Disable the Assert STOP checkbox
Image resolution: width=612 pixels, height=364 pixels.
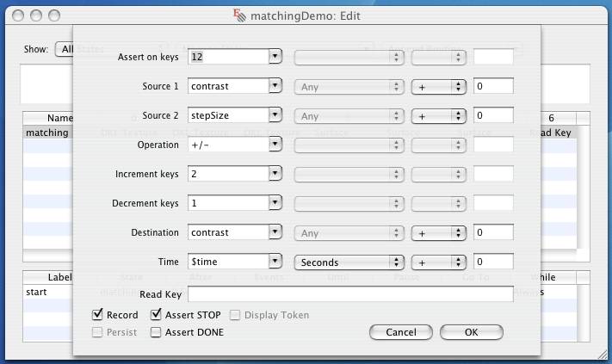pyautogui.click(x=156, y=314)
